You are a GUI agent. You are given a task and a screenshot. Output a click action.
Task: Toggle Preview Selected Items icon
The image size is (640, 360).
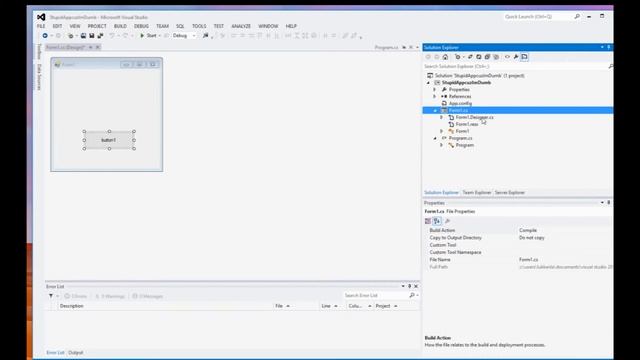pos(524,57)
